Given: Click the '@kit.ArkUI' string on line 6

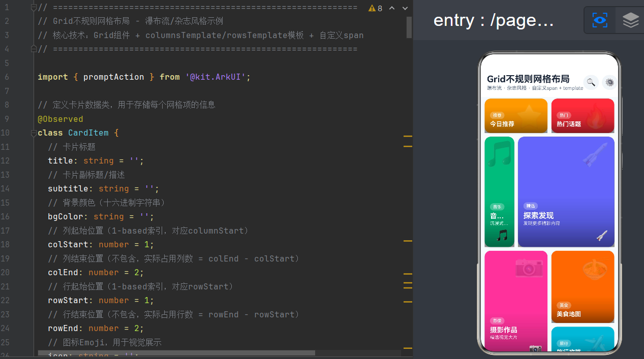Looking at the screenshot, I should 216,77.
